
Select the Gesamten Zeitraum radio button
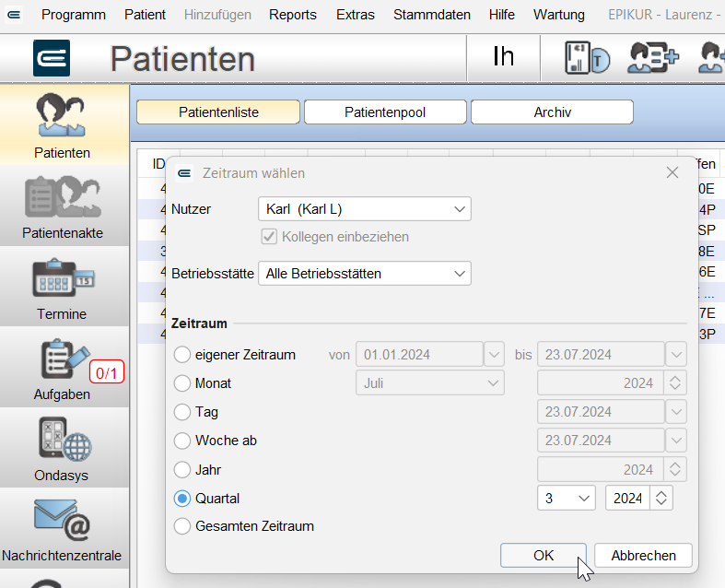182,526
